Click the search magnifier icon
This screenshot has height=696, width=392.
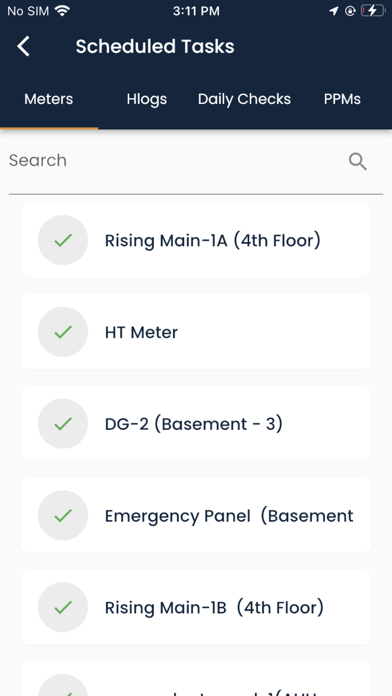(x=357, y=162)
